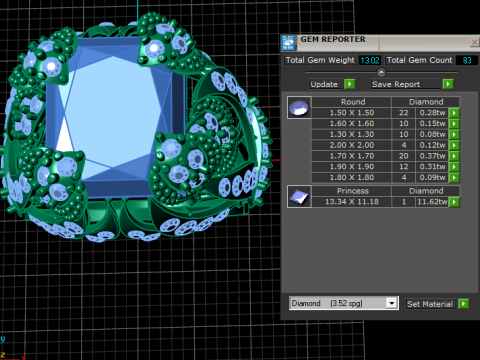Click the quantity 20 cell
The image size is (480, 360).
click(x=403, y=156)
